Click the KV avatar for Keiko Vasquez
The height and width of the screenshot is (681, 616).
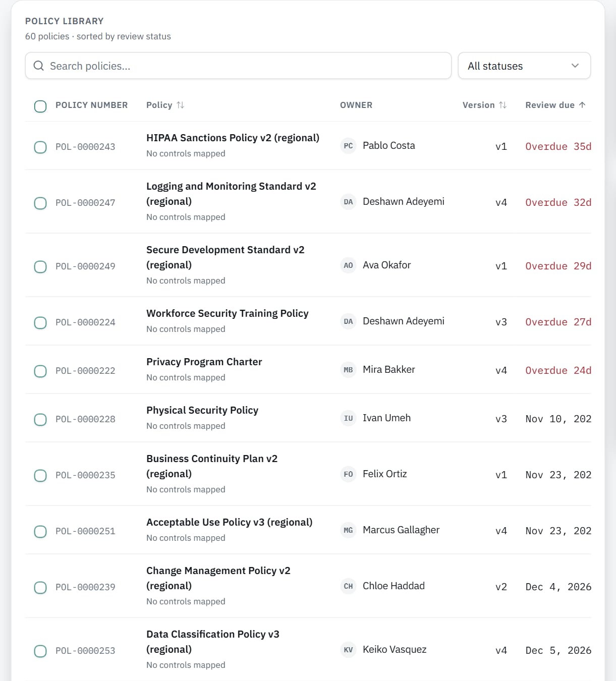pyautogui.click(x=348, y=650)
